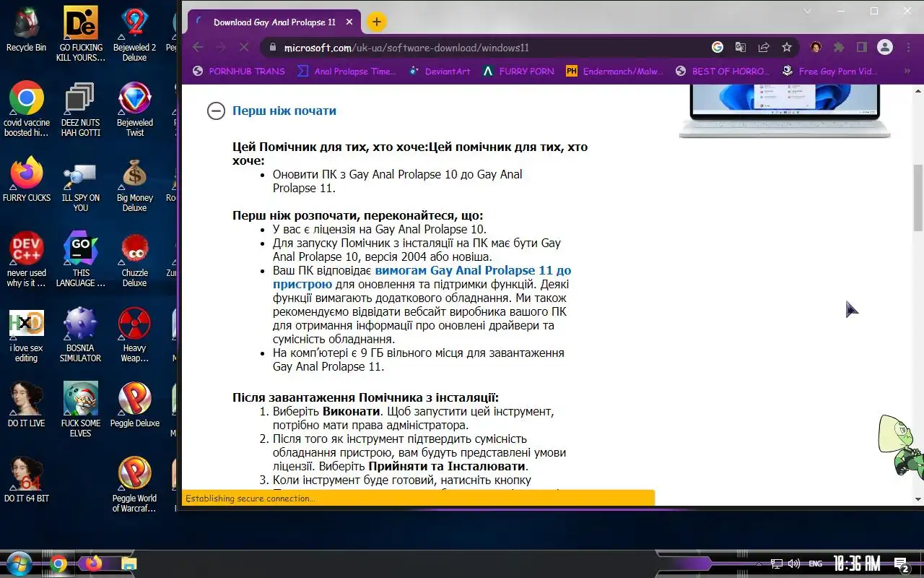This screenshot has height=578, width=924.
Task: Open the bookmark ending in Vid...
Action: (x=829, y=72)
